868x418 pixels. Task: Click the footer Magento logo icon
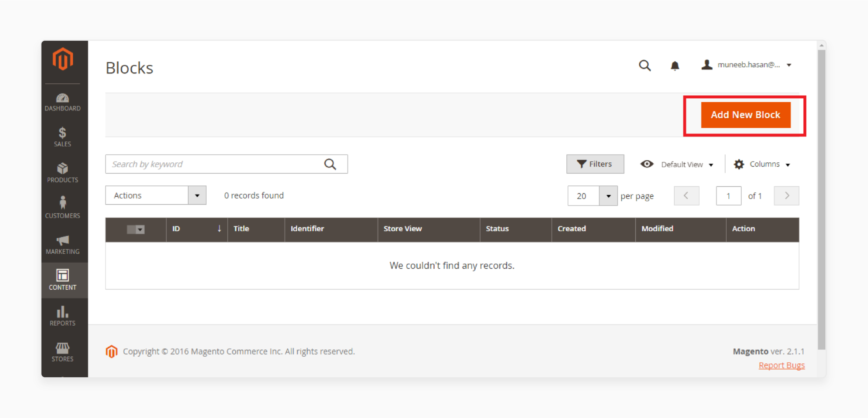[111, 351]
